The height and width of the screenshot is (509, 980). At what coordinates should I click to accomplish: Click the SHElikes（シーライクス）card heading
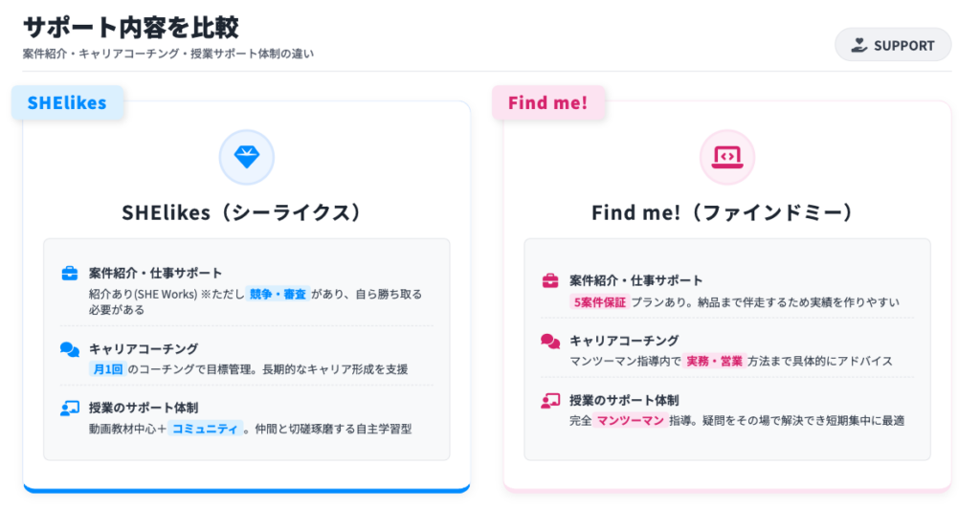(x=246, y=212)
